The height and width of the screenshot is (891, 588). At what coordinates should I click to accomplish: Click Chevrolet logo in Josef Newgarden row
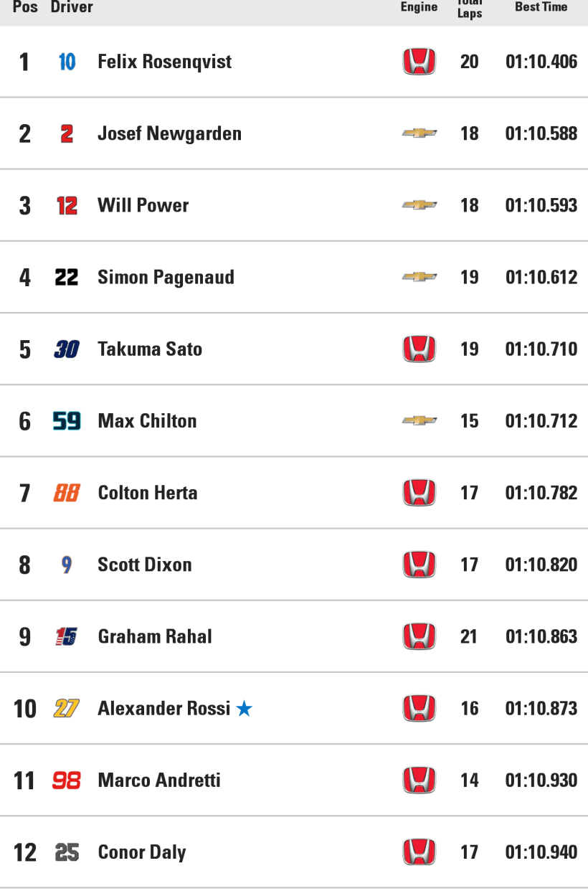pos(419,133)
